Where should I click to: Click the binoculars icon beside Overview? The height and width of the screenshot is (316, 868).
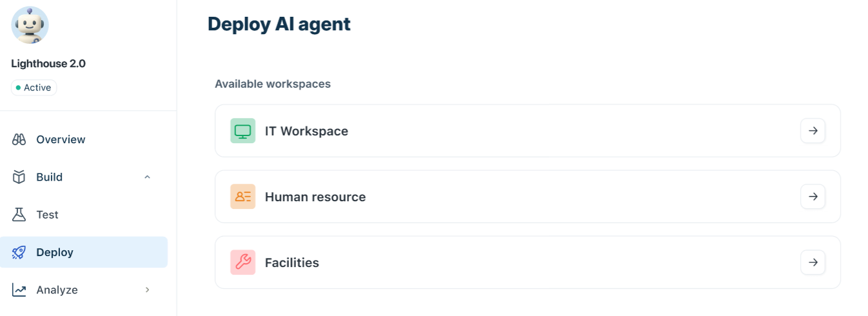click(x=19, y=139)
